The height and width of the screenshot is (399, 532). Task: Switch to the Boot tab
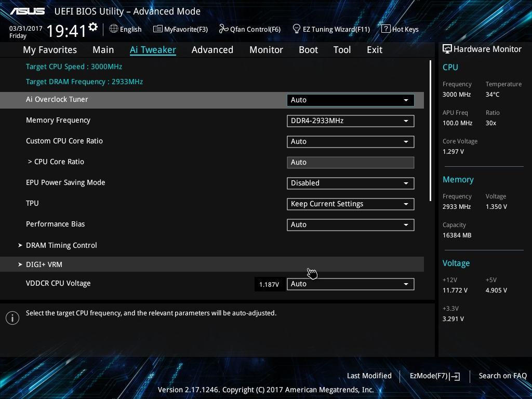pyautogui.click(x=308, y=50)
